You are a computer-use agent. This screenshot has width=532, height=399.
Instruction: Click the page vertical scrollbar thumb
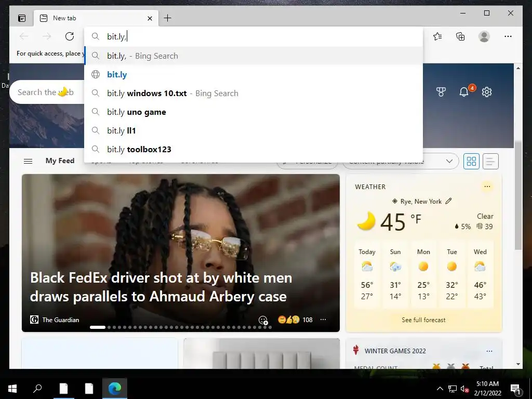pyautogui.click(x=518, y=195)
